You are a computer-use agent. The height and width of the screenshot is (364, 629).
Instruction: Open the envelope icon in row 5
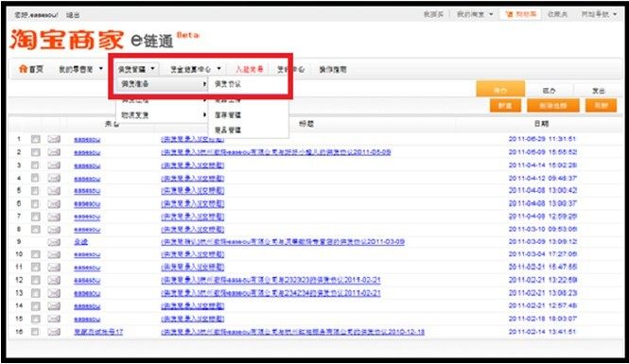click(x=54, y=191)
